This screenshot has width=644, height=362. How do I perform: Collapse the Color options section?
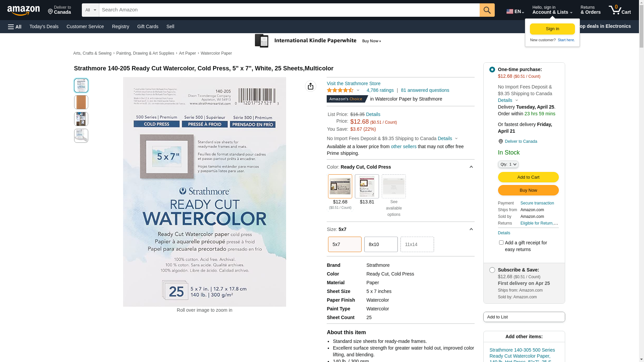click(471, 167)
